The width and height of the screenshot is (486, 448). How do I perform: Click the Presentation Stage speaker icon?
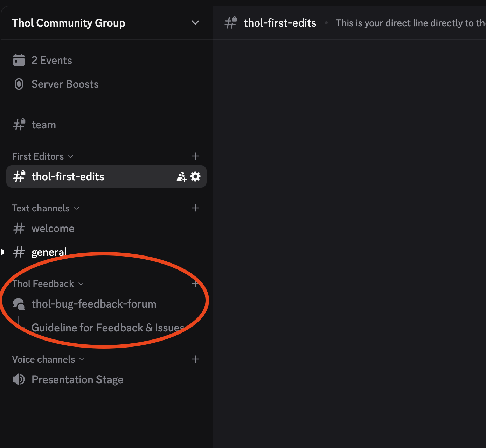point(19,379)
